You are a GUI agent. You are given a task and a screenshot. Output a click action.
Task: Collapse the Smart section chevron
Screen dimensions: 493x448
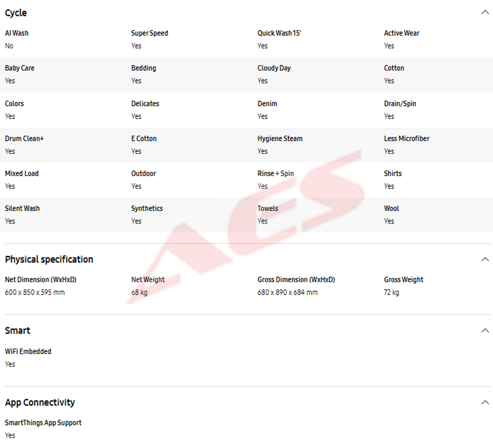pyautogui.click(x=485, y=331)
